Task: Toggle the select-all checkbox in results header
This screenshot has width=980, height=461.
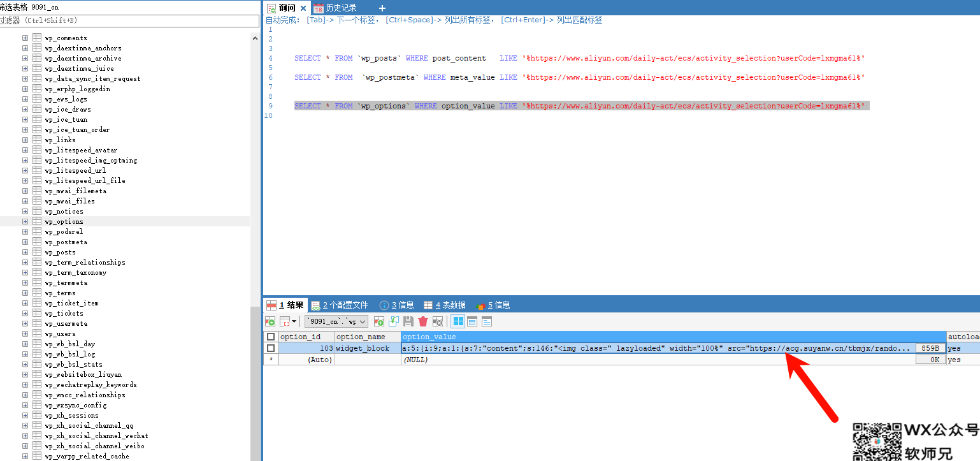Action: (271, 337)
